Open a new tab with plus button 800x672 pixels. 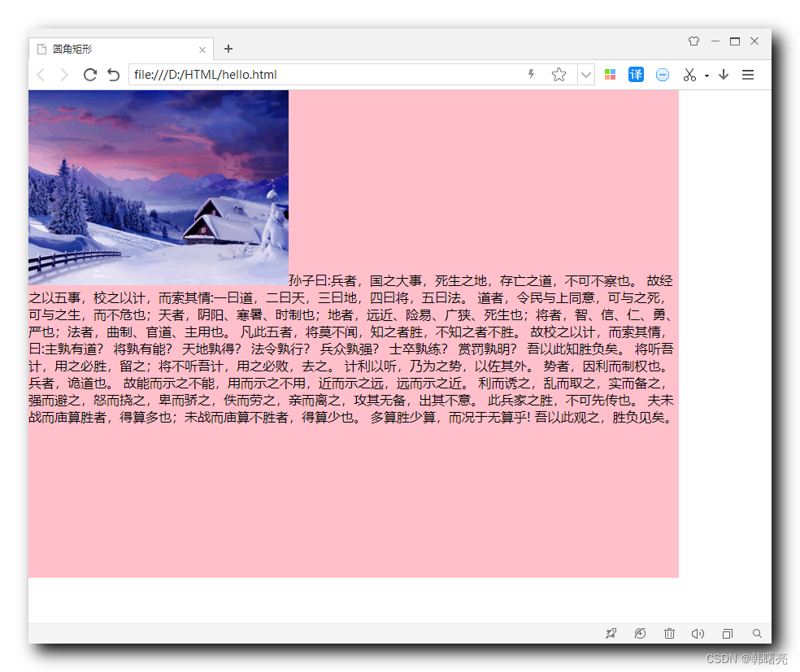point(228,49)
